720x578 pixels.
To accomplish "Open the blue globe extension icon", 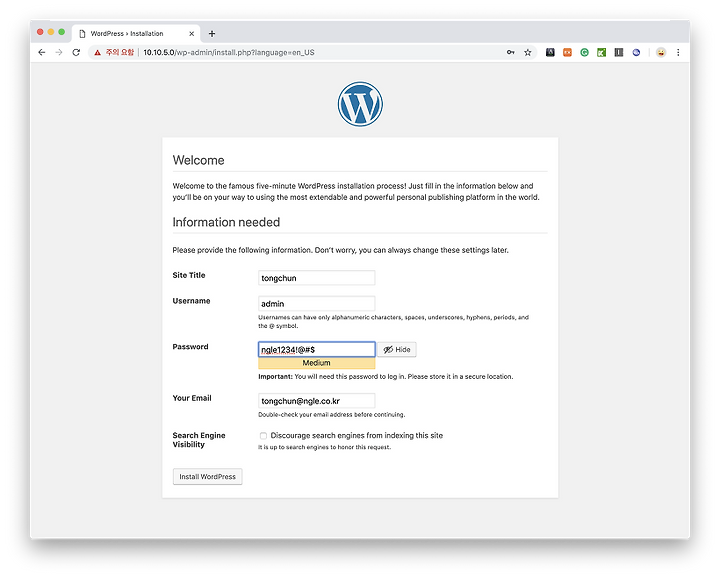I will coord(636,52).
